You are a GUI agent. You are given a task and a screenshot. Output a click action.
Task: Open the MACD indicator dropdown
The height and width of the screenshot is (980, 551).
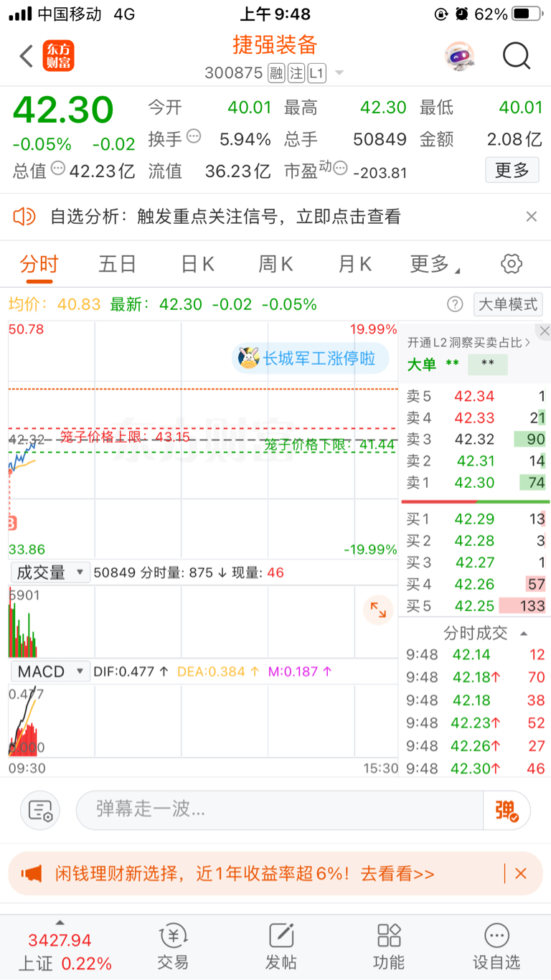tap(50, 672)
